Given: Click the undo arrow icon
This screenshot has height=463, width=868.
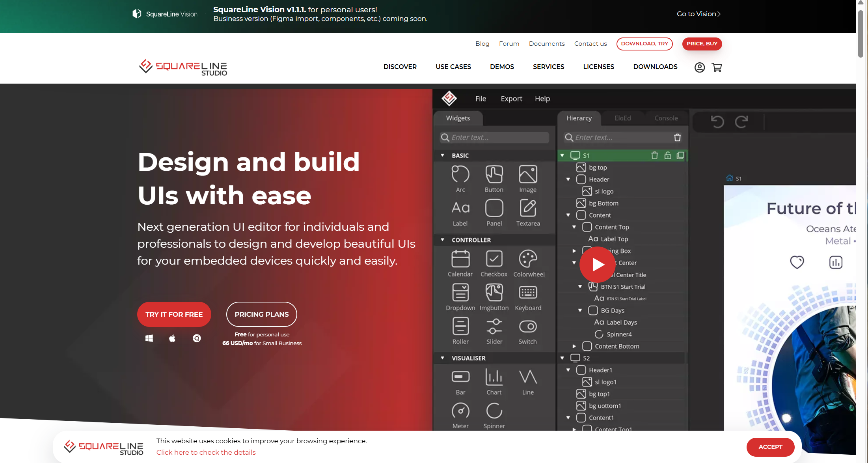Looking at the screenshot, I should (717, 121).
